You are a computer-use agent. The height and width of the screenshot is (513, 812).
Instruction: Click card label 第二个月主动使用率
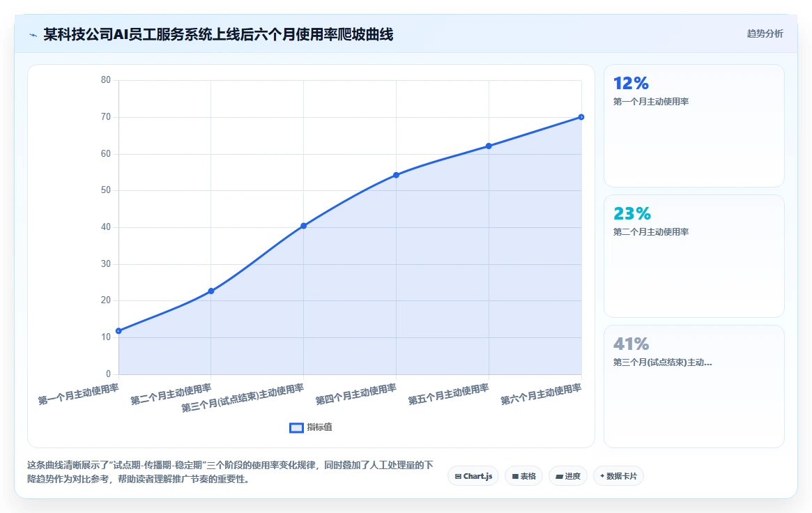[x=651, y=232]
